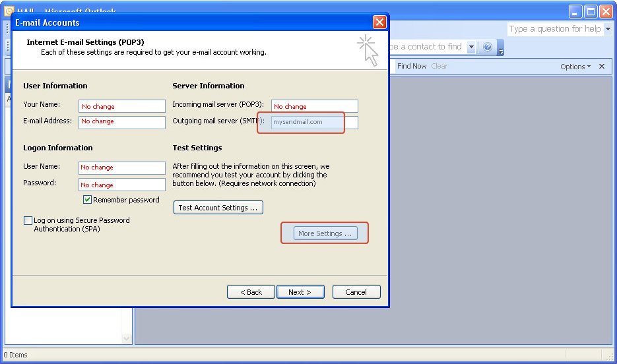Toggle the Remember password checkbox
Screen dimensions: 617x364
click(87, 200)
